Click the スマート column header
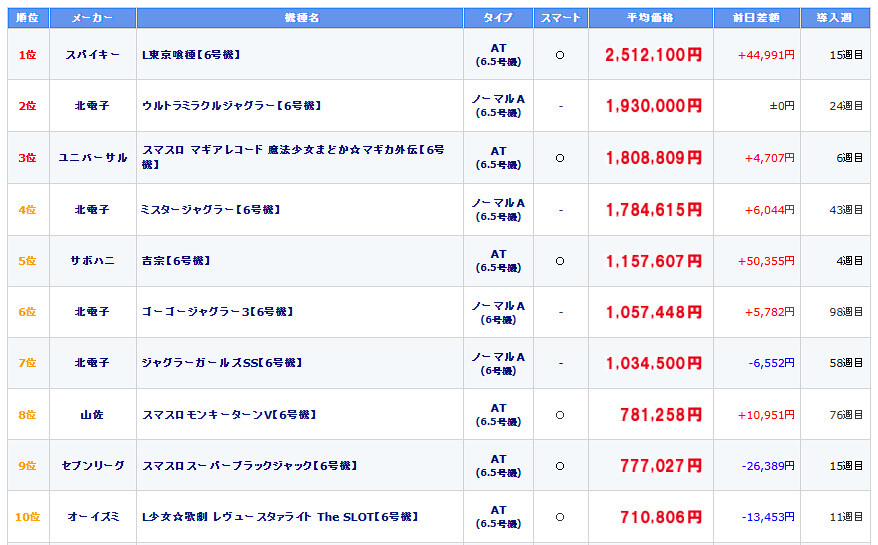 pos(561,18)
